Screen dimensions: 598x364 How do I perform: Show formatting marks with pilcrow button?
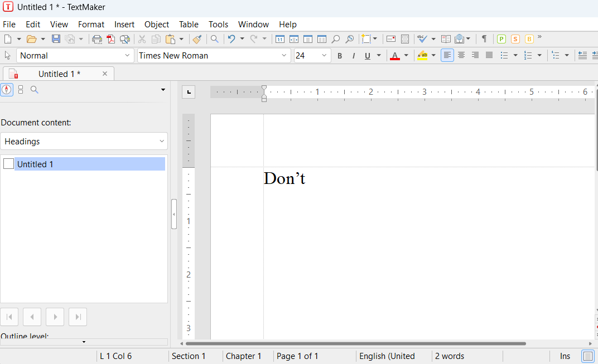tap(484, 39)
